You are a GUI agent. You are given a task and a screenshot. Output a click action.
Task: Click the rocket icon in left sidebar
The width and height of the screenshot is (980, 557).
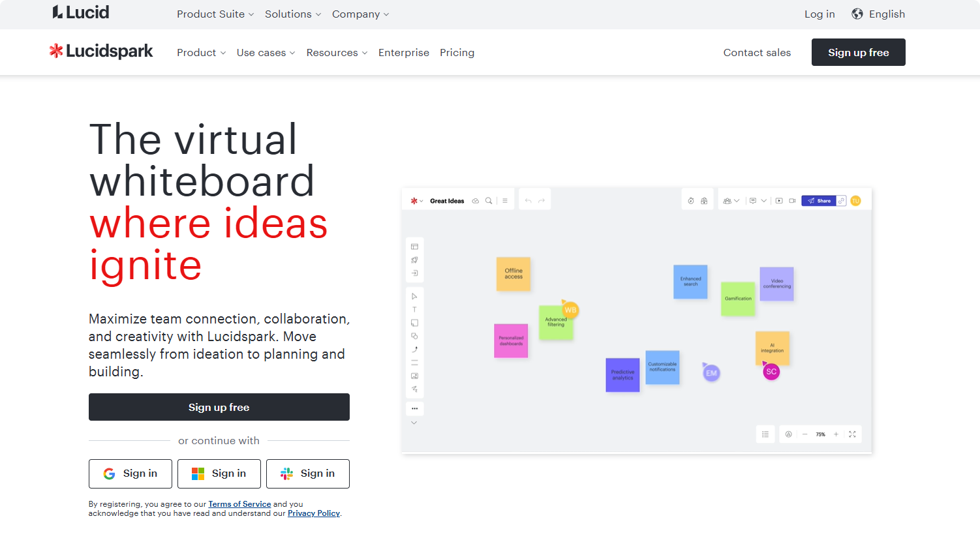(x=414, y=260)
